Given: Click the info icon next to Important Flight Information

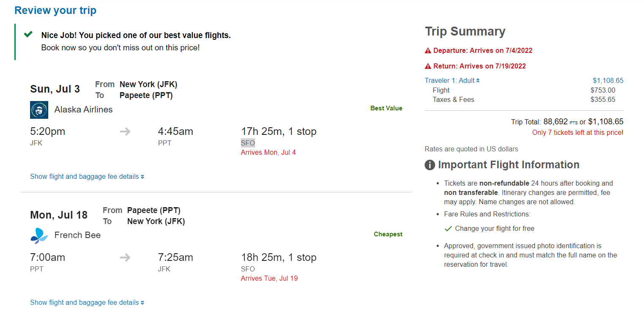Looking at the screenshot, I should pyautogui.click(x=429, y=165).
